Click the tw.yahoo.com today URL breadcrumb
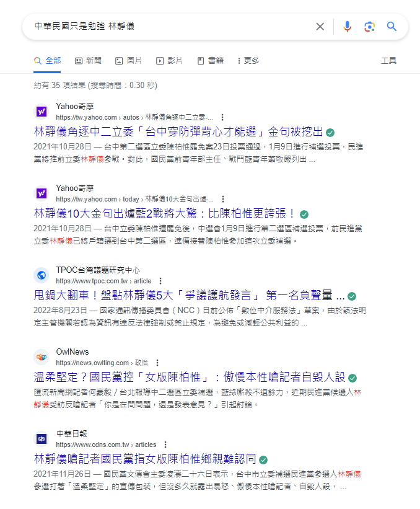Screen dimensions: 420x509 (135, 199)
